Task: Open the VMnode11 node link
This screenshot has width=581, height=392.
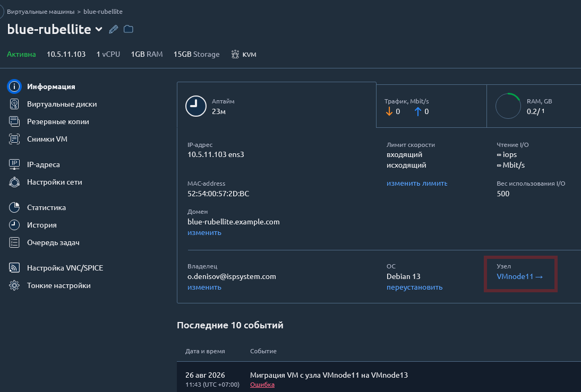Action: [x=519, y=276]
